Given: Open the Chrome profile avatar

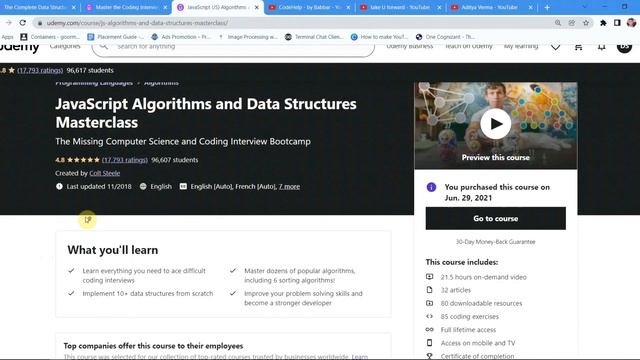Looking at the screenshot, I should [631, 23].
